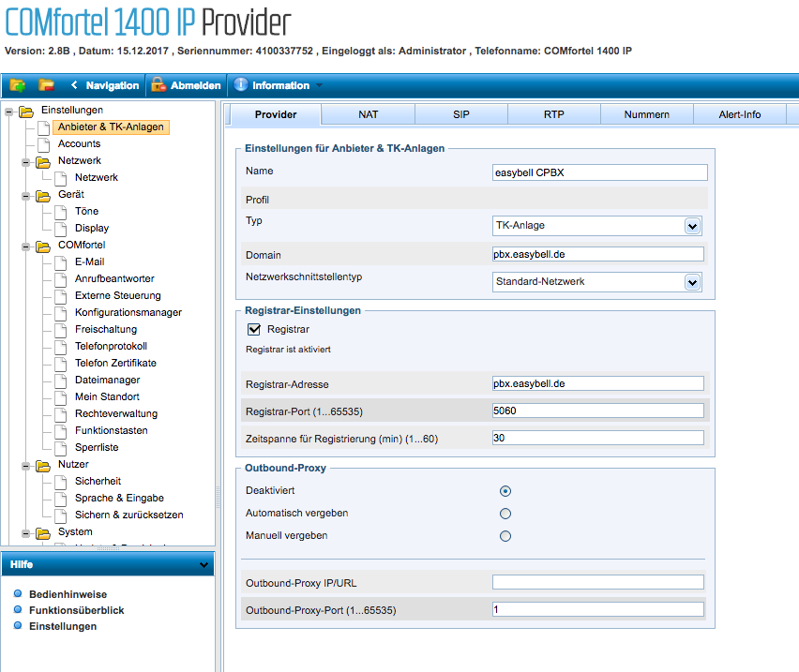The height and width of the screenshot is (672, 799).
Task: Open the Funktionsüberblick help link
Action: 77,610
